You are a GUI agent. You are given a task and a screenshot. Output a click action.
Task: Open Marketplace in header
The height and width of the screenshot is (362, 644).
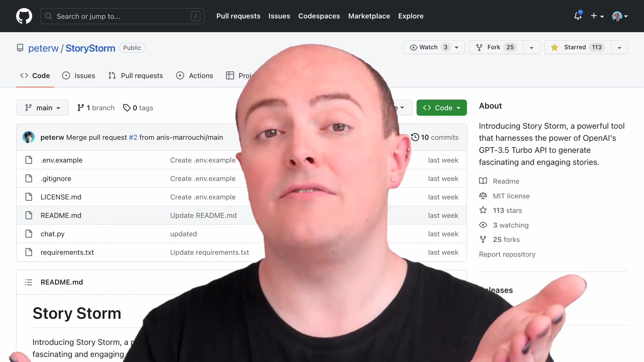369,16
